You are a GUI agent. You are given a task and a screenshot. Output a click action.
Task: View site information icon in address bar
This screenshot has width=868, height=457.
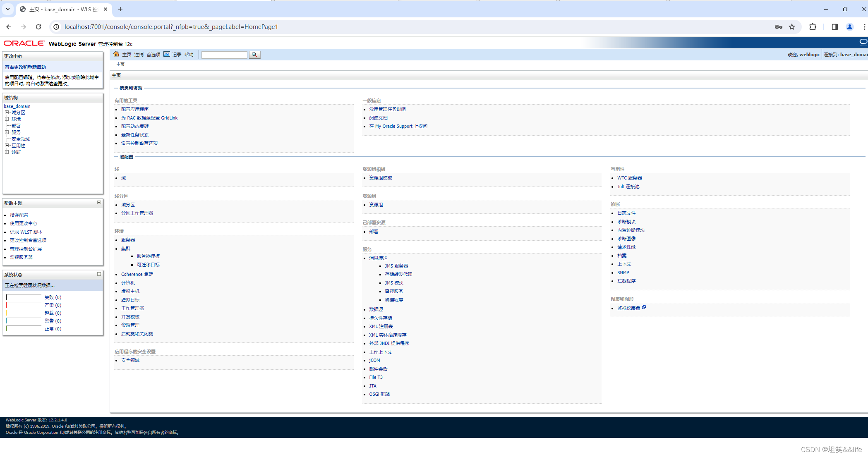(56, 27)
